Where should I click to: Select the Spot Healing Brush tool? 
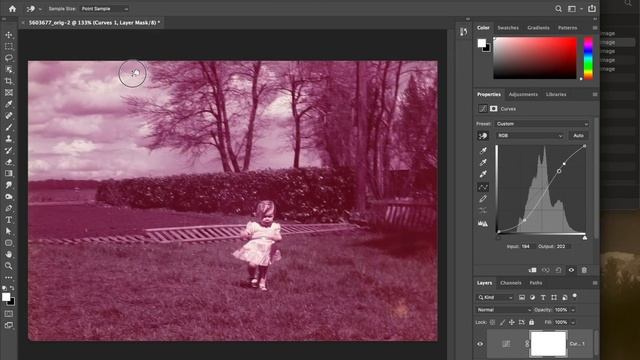point(9,116)
